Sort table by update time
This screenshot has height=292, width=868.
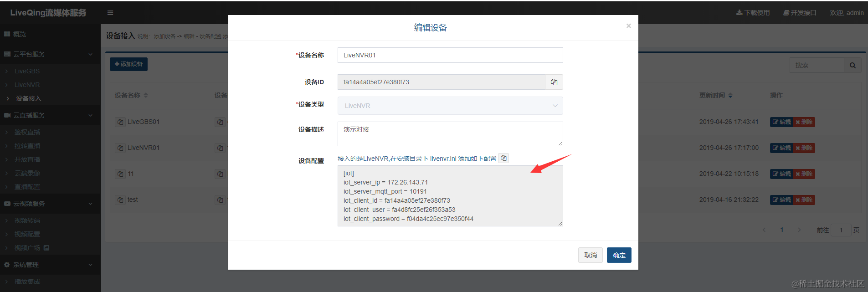730,95
